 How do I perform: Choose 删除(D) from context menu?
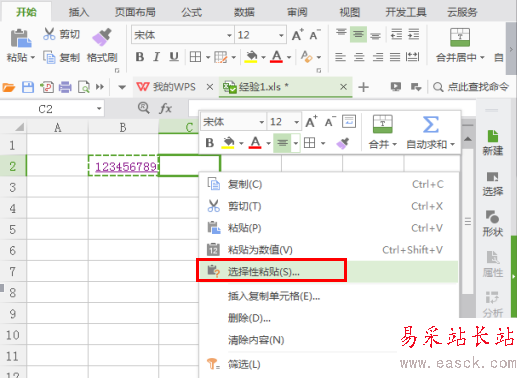(x=328, y=318)
